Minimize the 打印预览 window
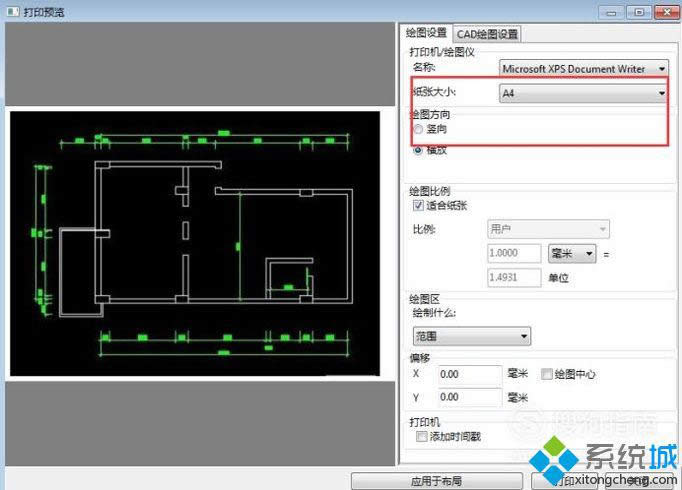The width and height of the screenshot is (682, 490). click(611, 12)
